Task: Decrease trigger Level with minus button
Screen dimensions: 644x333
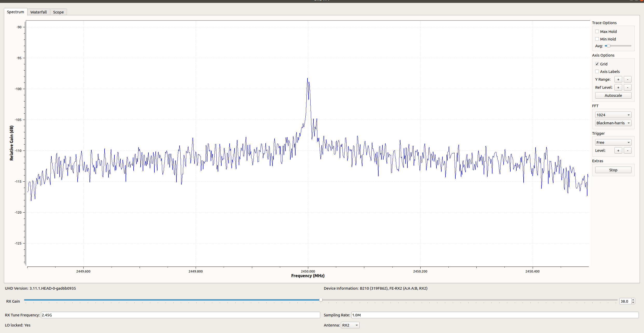Action: click(x=627, y=151)
